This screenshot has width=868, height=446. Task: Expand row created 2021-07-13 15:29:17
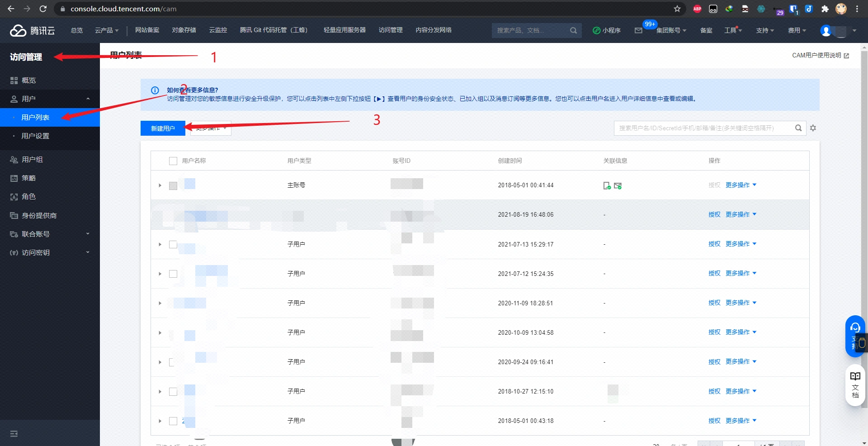point(160,244)
